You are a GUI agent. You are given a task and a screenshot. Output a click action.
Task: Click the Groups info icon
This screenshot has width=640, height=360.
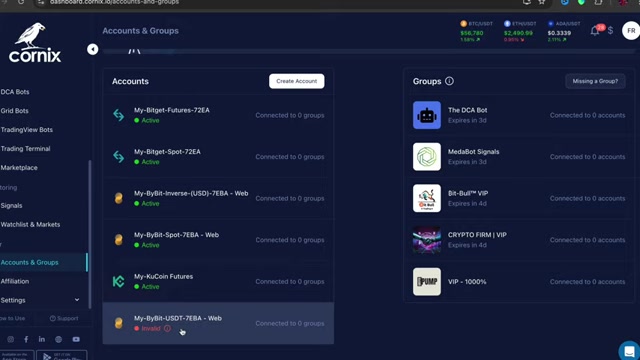[x=449, y=81]
